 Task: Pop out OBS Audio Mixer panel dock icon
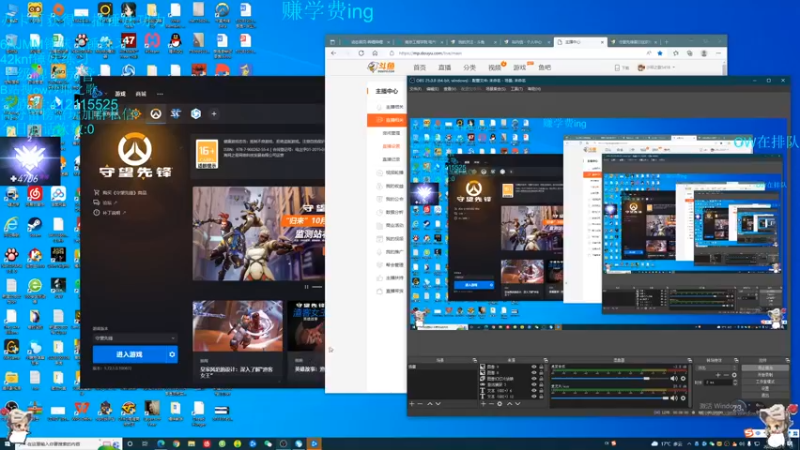click(689, 360)
